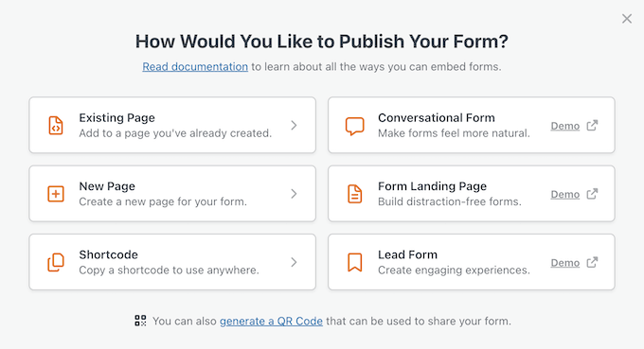Click the 'How Would You Like to Publish' heading

tap(322, 42)
